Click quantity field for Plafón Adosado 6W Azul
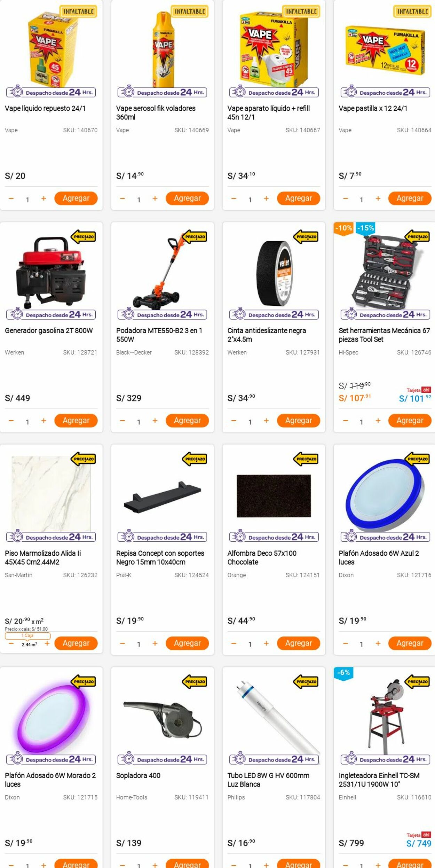 click(x=361, y=644)
